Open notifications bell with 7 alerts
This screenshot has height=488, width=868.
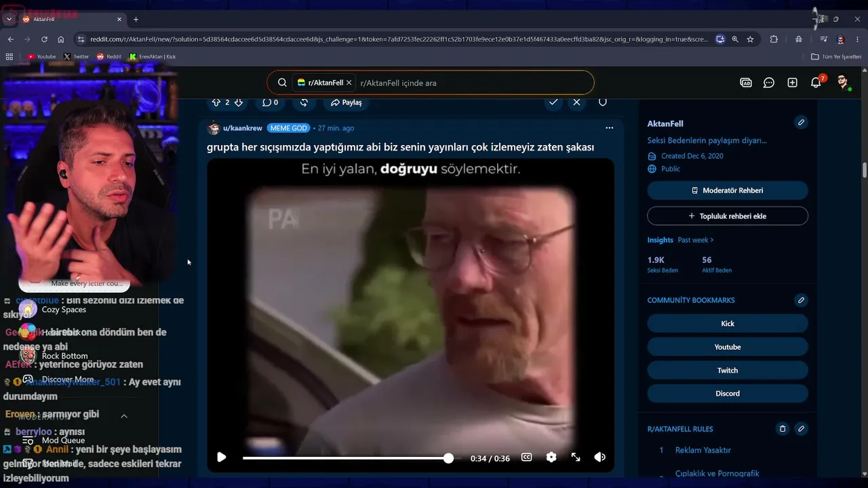(x=816, y=83)
